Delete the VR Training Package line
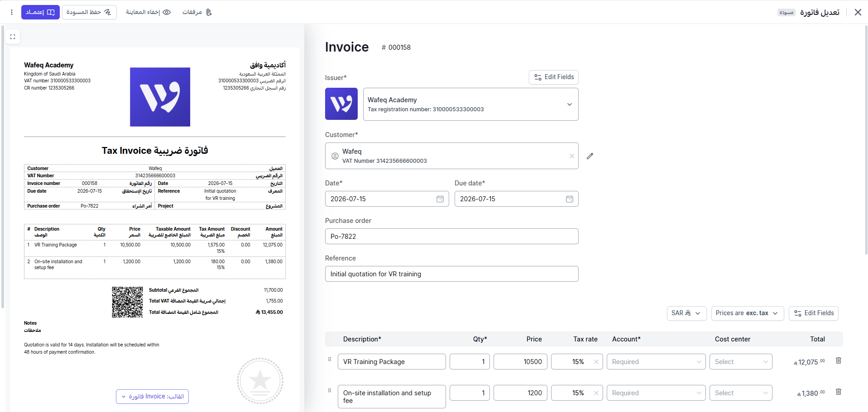This screenshot has width=868, height=412. pyautogui.click(x=839, y=360)
